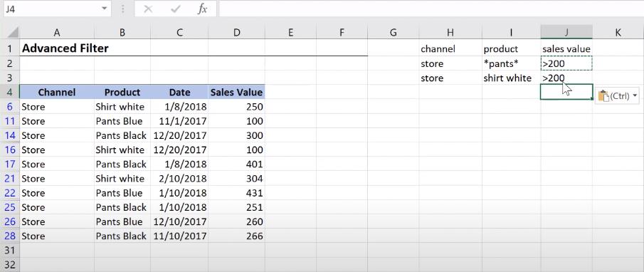Click the sales value cell '304'

tap(236, 179)
